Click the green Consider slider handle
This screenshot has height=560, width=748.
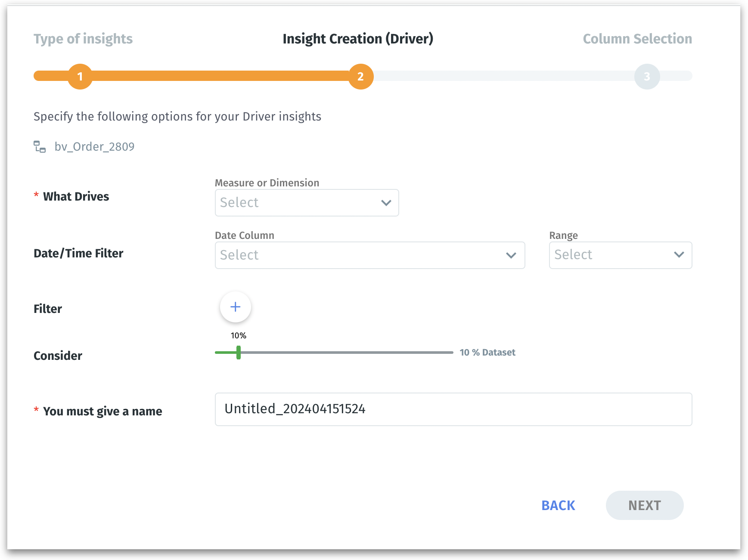tap(239, 353)
